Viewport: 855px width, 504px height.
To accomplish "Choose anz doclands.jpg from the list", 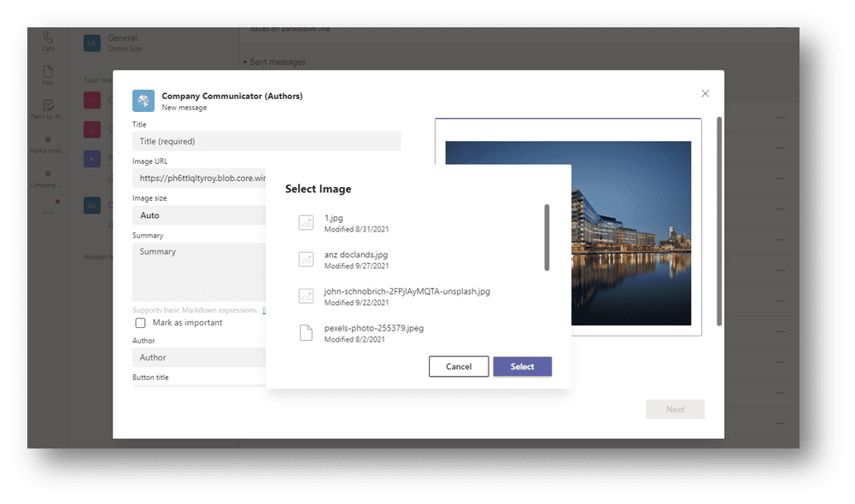I will tap(355, 255).
